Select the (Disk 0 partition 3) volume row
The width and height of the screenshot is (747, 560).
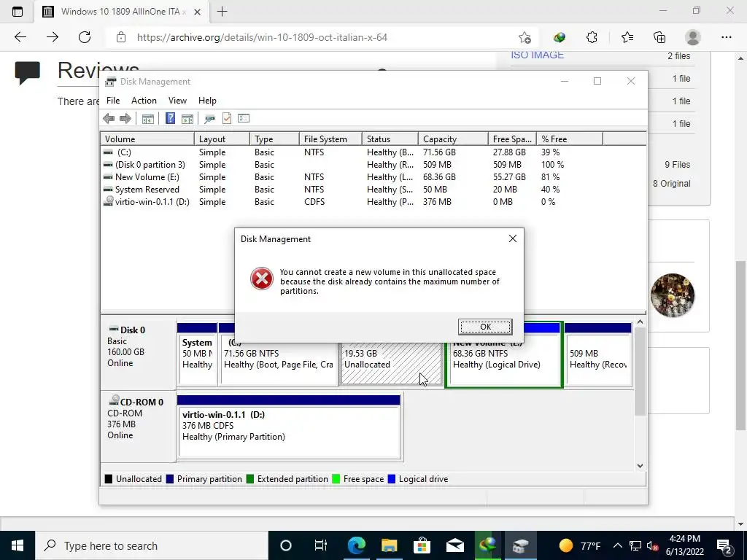pos(373,165)
